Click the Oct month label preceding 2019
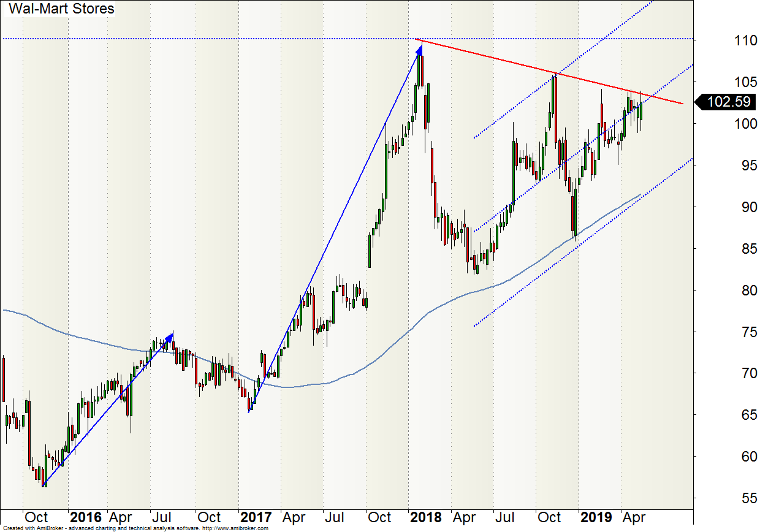Viewport: 760px width, 532px height. (x=550, y=517)
